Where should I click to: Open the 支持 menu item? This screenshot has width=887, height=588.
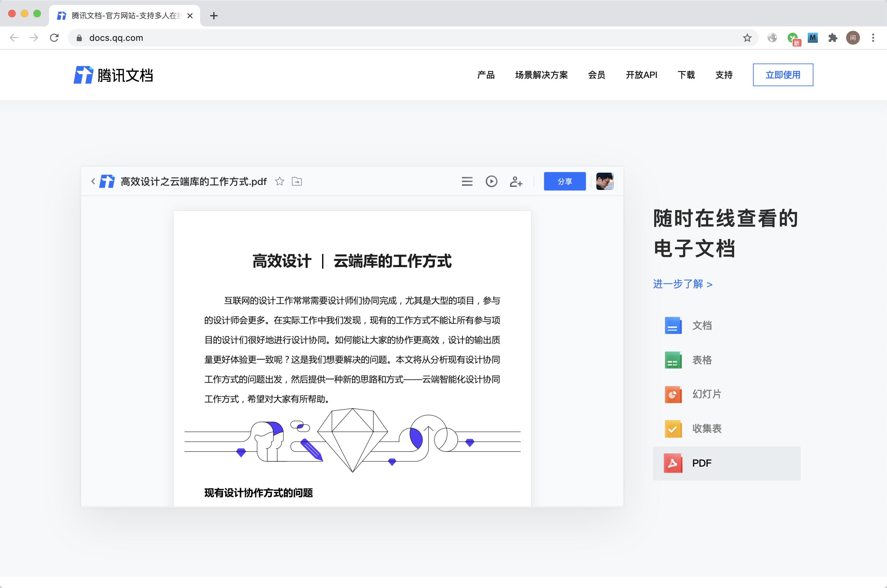coord(724,75)
